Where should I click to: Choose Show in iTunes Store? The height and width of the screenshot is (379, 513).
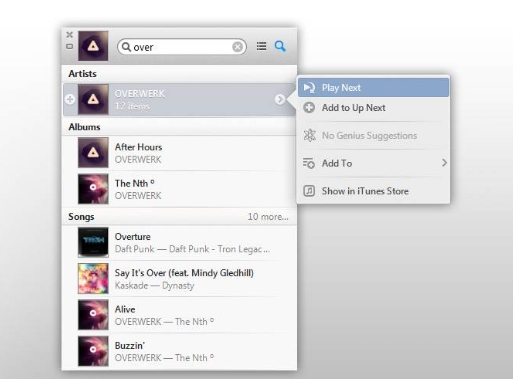[x=373, y=191]
